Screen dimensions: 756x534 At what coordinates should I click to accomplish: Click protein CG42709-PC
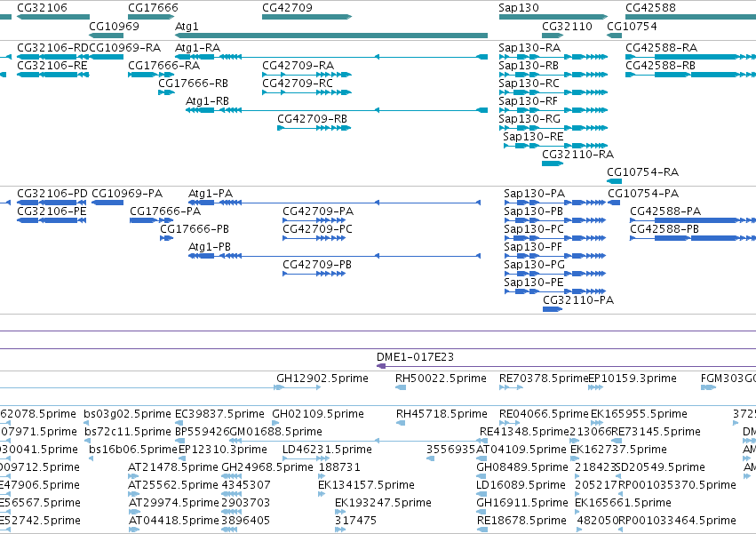(314, 238)
